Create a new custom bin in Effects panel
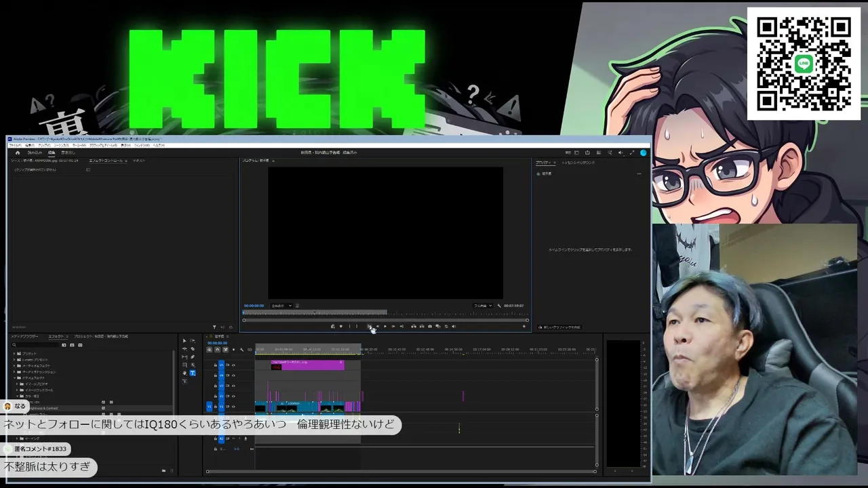868x488 pixels. [x=163, y=470]
